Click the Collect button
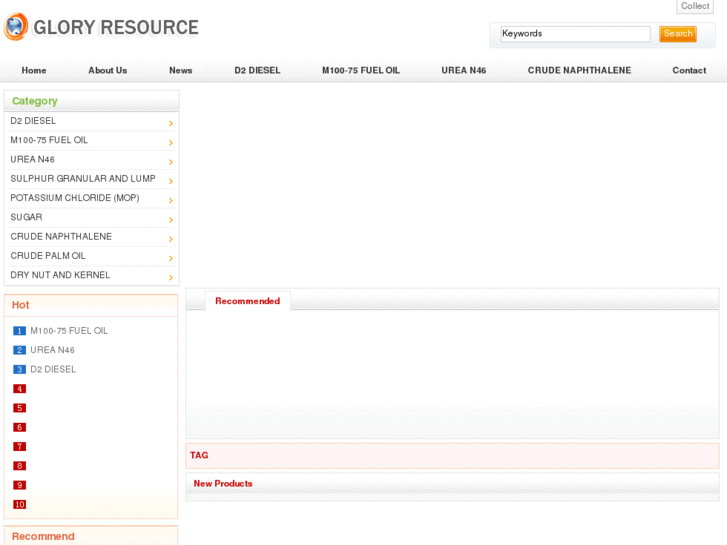727x545 pixels. pyautogui.click(x=695, y=7)
